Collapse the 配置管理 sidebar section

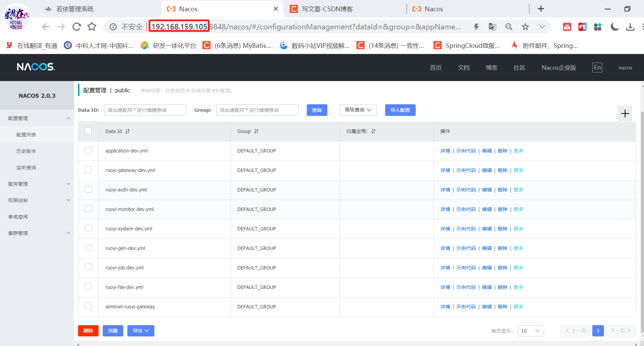(x=37, y=118)
